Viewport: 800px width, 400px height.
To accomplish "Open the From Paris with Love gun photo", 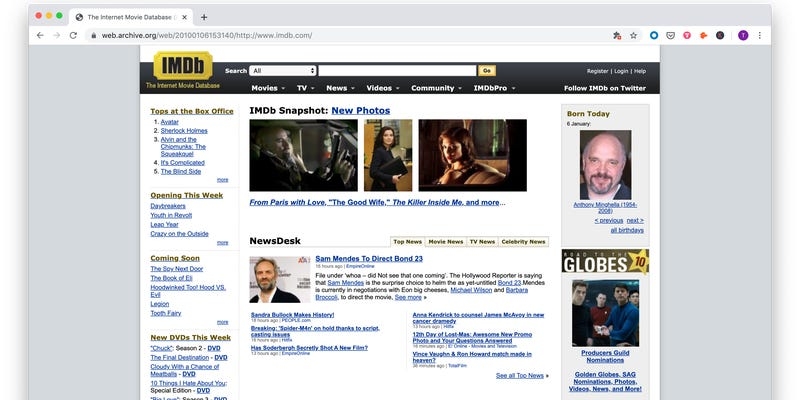I will (x=303, y=155).
